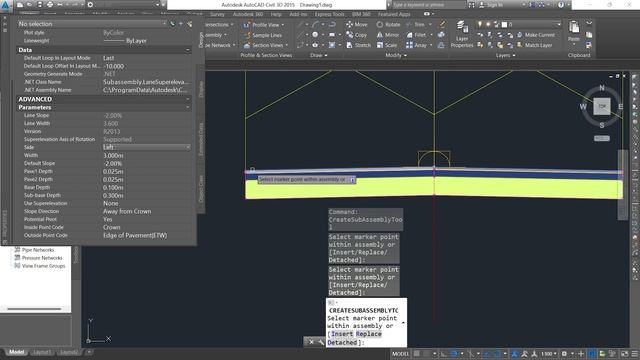Image resolution: width=640 pixels, height=360 pixels.
Task: Select the Rotate tool in Modify panel
Action: coord(388,24)
